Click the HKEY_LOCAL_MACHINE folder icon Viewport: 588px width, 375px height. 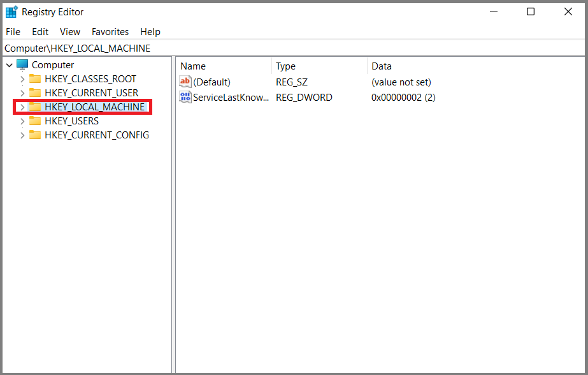35,107
